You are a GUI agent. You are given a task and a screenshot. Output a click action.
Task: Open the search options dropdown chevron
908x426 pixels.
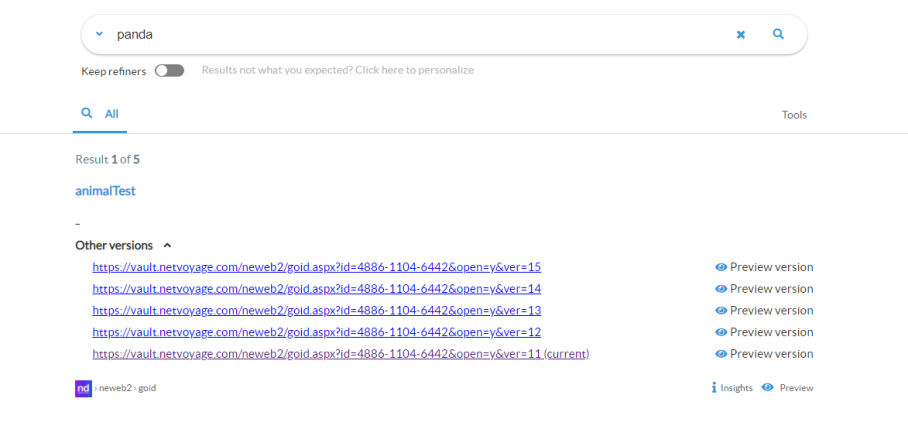pyautogui.click(x=99, y=34)
